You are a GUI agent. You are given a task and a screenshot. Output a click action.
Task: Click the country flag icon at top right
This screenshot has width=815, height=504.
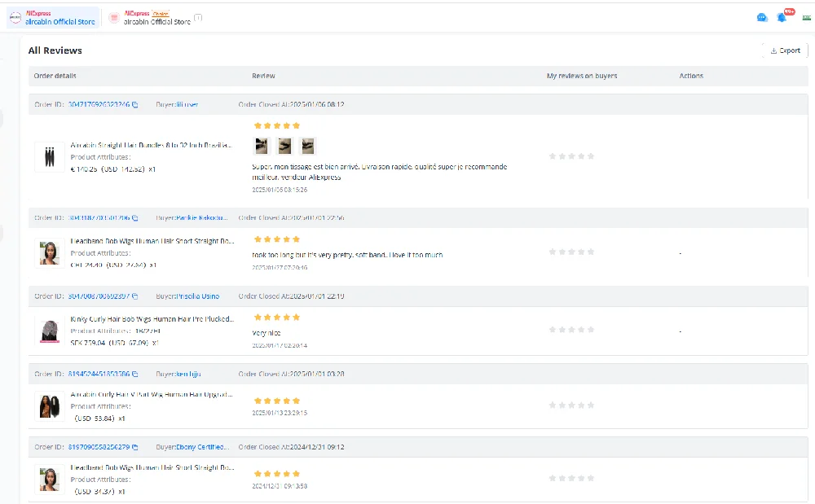coord(806,18)
